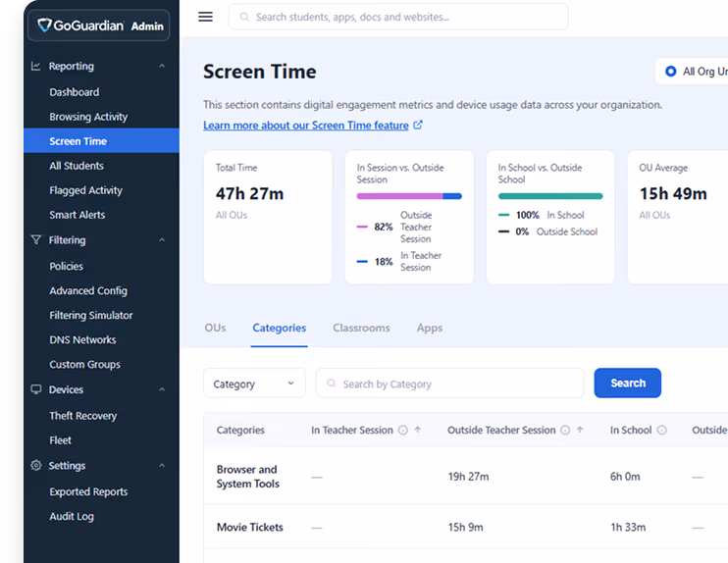The height and width of the screenshot is (563, 728).
Task: Click the OU Average 15h 49m card
Action: pyautogui.click(x=678, y=217)
